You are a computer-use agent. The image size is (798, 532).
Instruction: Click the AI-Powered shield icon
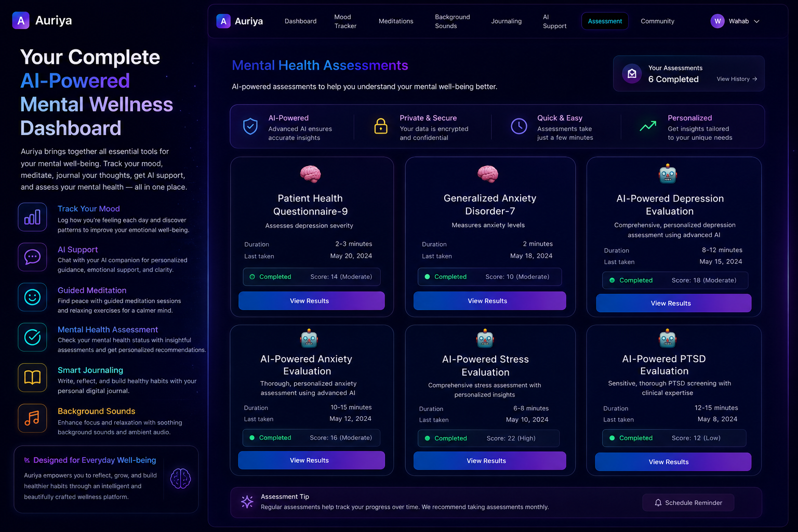pyautogui.click(x=250, y=126)
